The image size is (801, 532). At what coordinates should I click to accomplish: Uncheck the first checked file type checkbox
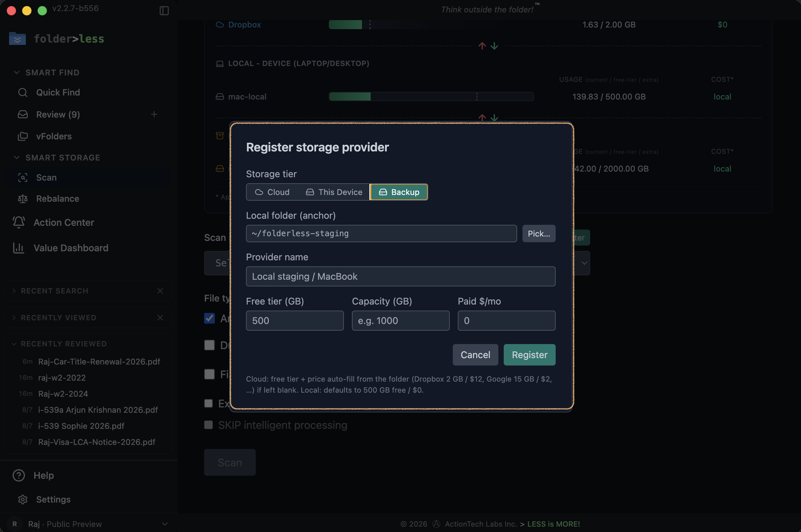209,318
